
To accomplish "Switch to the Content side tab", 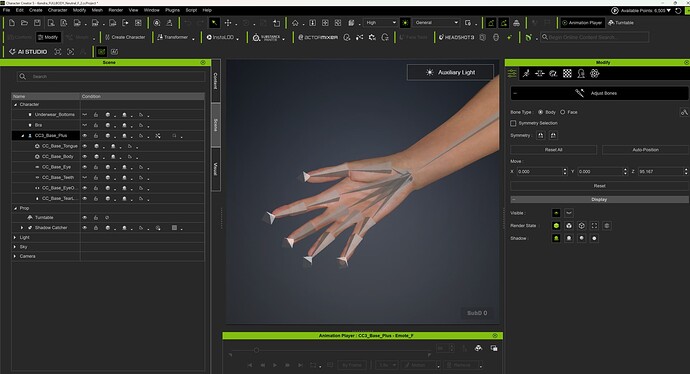I will (x=216, y=81).
